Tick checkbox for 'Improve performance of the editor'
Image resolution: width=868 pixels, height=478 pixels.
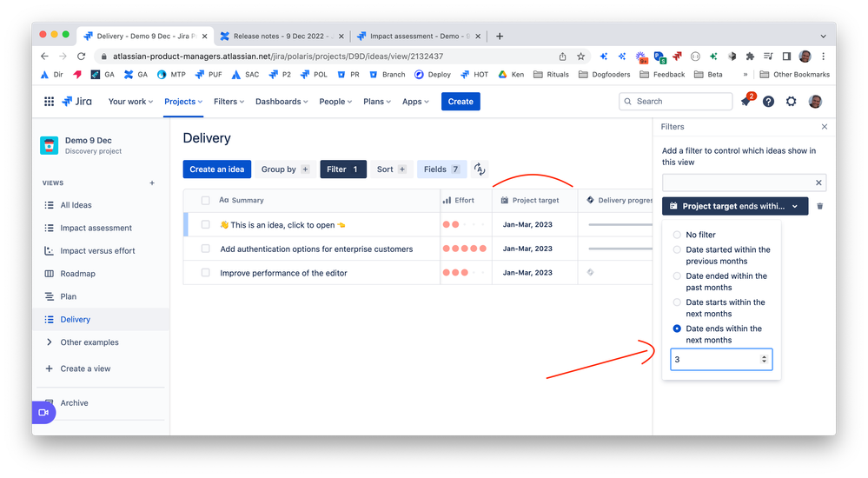pyautogui.click(x=205, y=273)
